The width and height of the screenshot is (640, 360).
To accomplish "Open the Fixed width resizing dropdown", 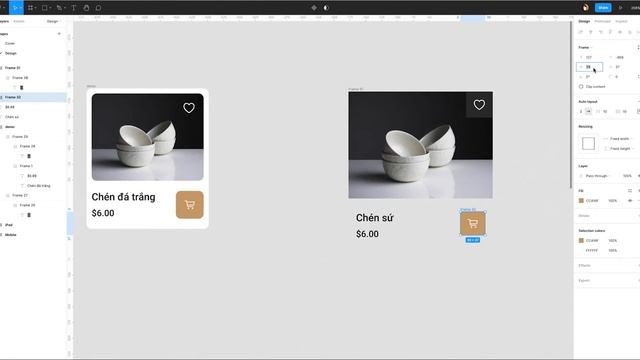I will click(619, 139).
